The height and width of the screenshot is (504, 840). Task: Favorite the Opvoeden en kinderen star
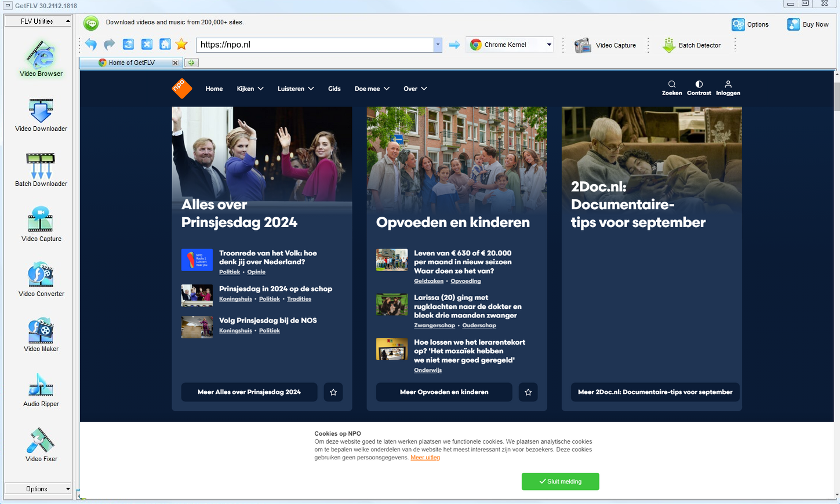pyautogui.click(x=528, y=392)
